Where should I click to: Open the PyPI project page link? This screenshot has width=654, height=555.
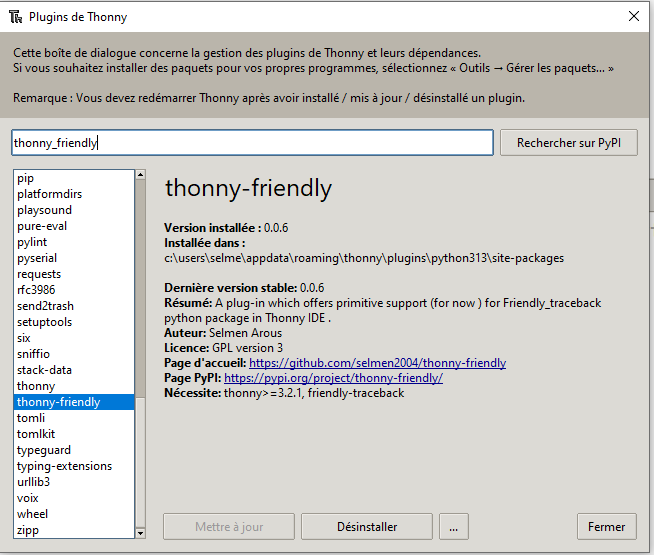pyautogui.click(x=333, y=378)
